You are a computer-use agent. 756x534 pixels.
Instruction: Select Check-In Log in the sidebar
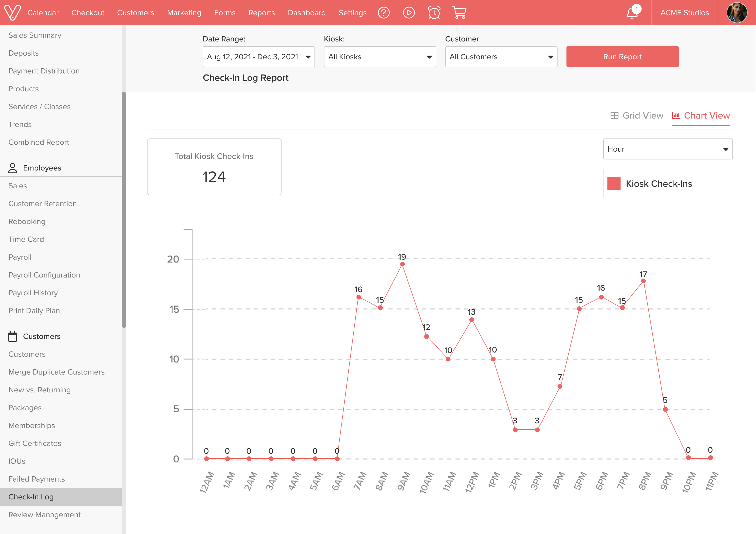point(31,497)
